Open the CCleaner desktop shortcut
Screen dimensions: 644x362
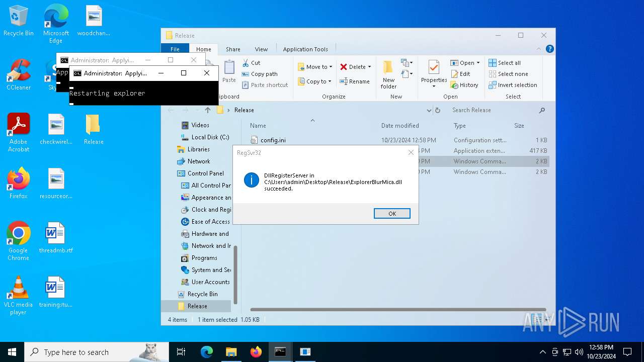click(x=19, y=74)
